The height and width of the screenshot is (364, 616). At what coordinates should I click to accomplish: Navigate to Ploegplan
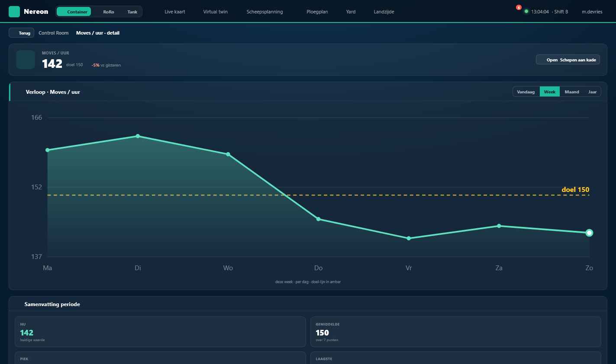[317, 12]
